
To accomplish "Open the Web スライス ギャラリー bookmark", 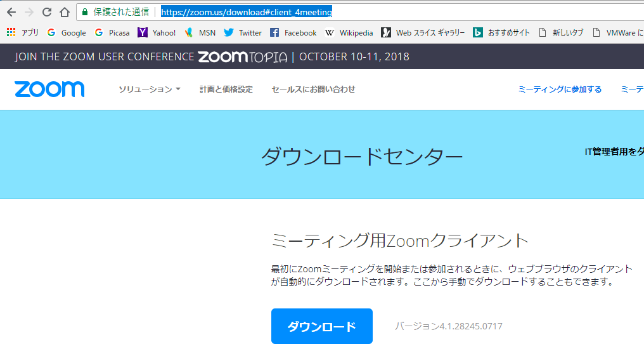I will (423, 32).
